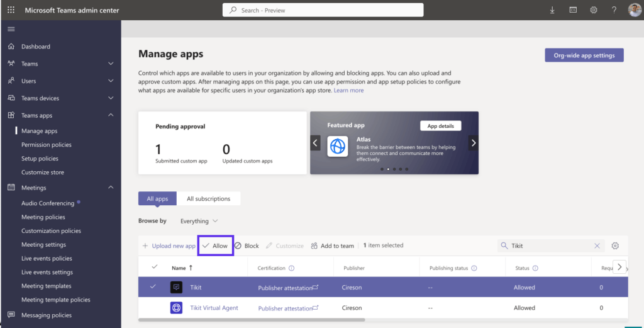644x328 pixels.
Task: Click Upload new app
Action: (169, 246)
